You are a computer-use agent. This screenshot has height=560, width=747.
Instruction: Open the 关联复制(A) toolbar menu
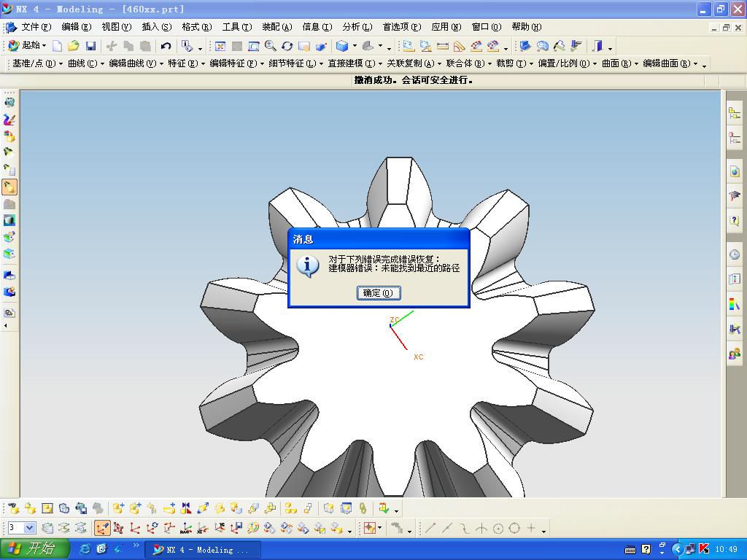tap(413, 63)
